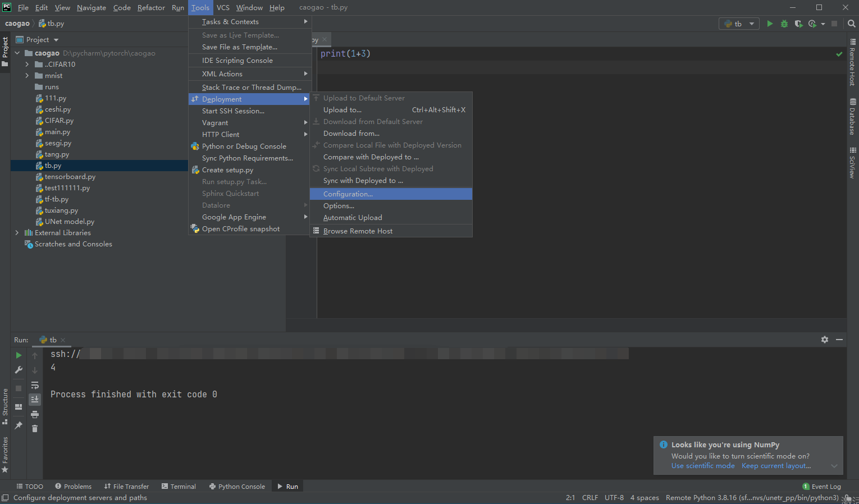The height and width of the screenshot is (504, 859).
Task: Run the tb configuration with the green play icon in the top toolbar
Action: pos(770,24)
